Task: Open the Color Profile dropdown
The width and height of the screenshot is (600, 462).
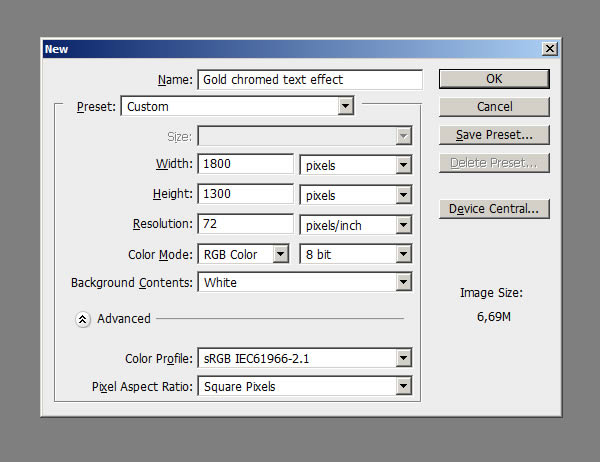Action: [305, 358]
